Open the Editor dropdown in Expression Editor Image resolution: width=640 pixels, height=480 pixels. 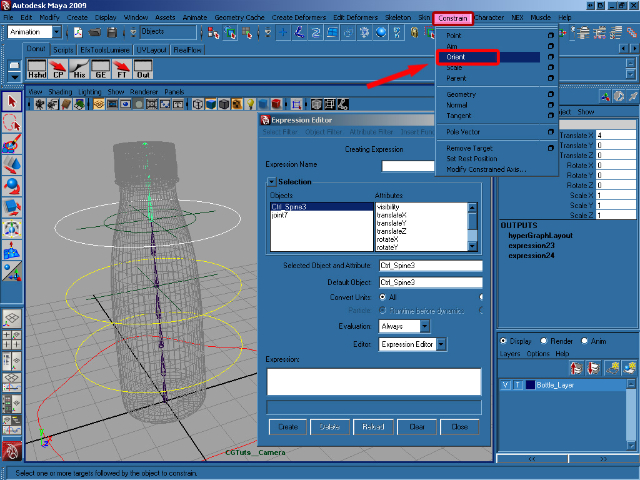[412, 344]
